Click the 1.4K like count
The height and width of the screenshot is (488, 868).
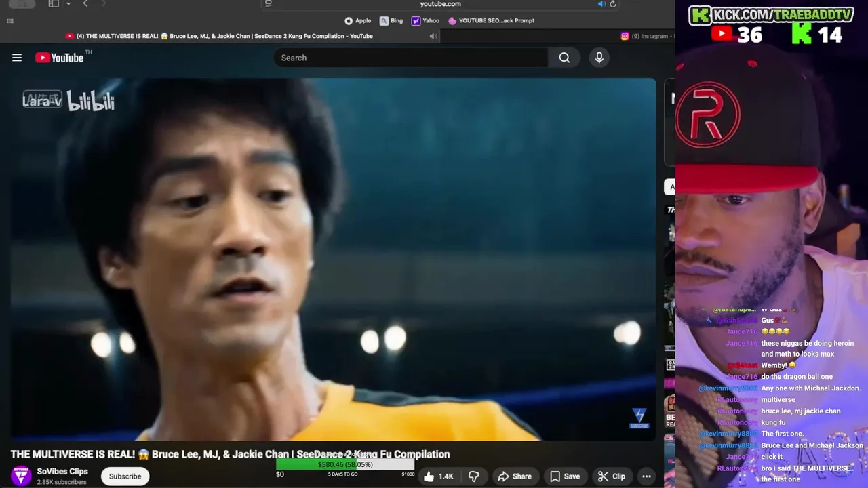click(446, 476)
